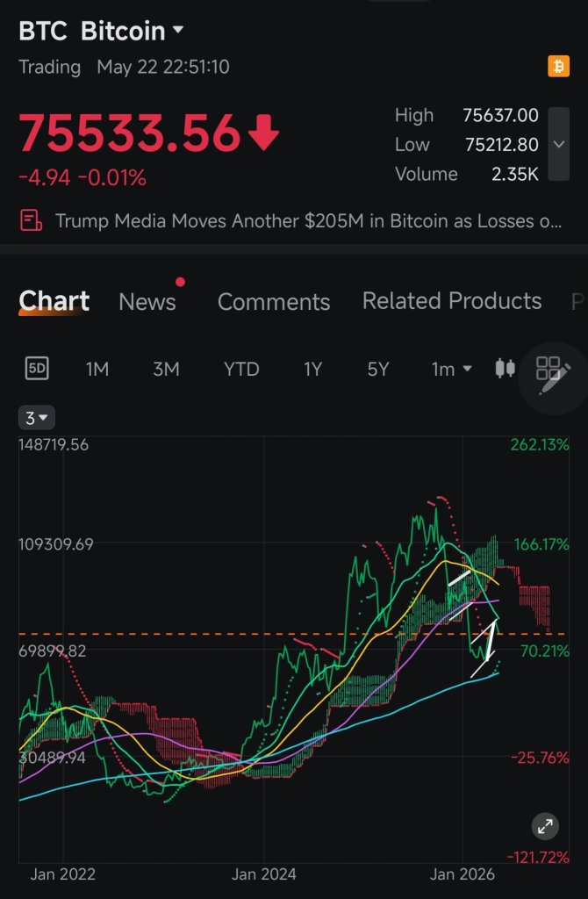The width and height of the screenshot is (588, 899).
Task: Open the drawing tools pencil icon
Action: tap(553, 376)
